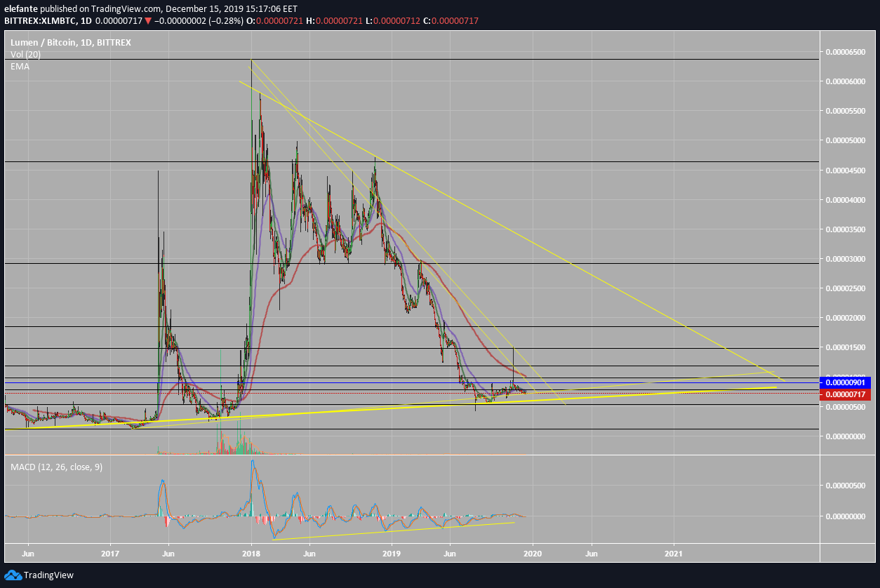Viewport: 880px width, 588px height.
Task: Click the red 0.00000717 current price label
Action: point(846,394)
